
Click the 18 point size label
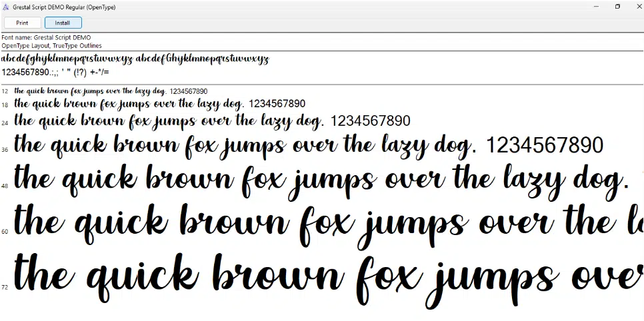coord(5,105)
